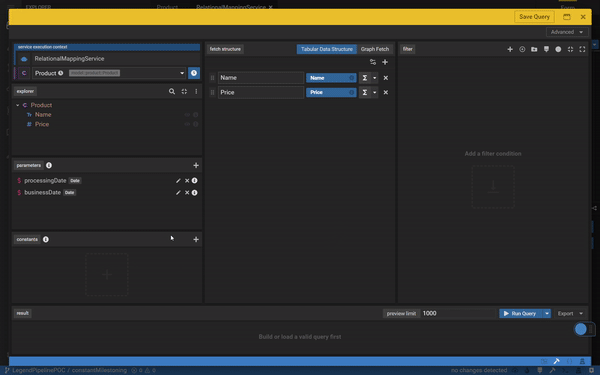Click the filter condition drop zone
Viewport: 600px width, 375px height.
[493, 187]
